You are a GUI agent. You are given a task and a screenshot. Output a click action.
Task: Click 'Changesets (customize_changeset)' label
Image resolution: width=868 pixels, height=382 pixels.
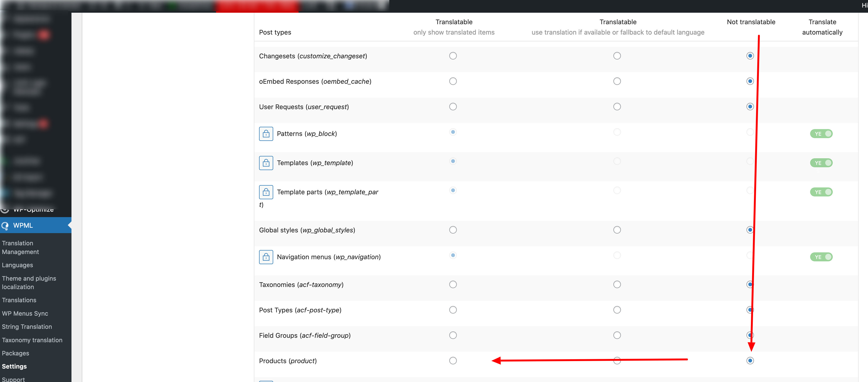pos(313,56)
